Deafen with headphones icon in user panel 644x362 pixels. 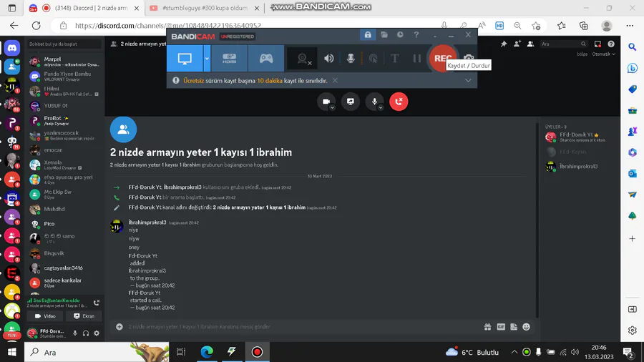click(86, 333)
